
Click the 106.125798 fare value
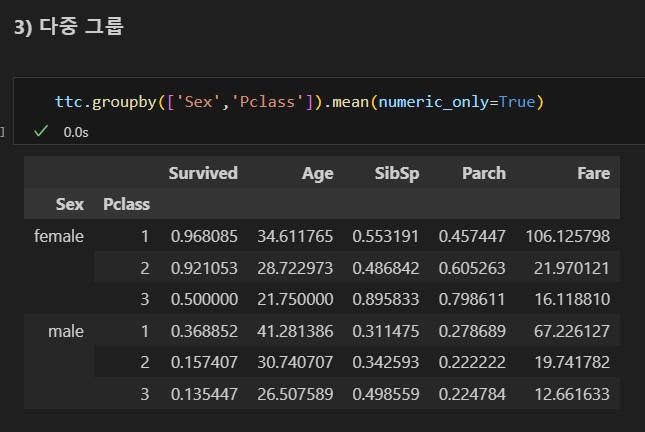point(567,236)
